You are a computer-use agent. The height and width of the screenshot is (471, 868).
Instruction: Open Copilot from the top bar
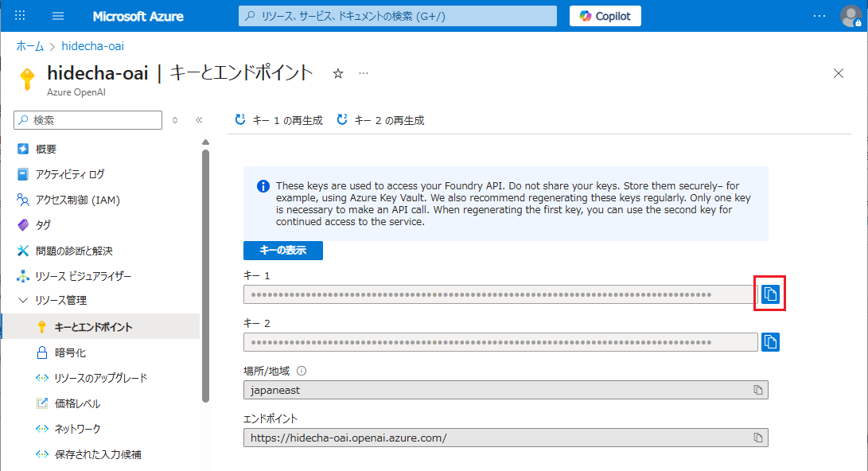[x=605, y=16]
